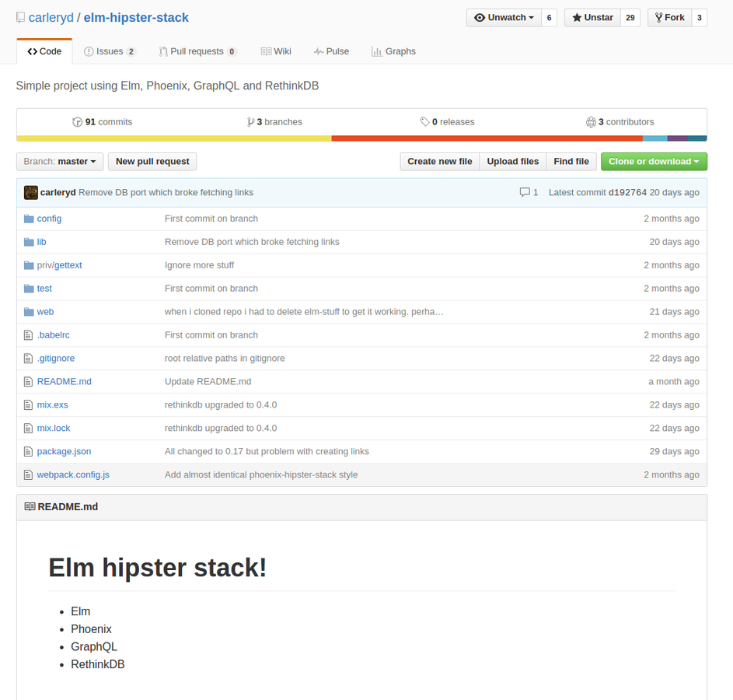
Task: Click the config folder icon
Action: coord(29,219)
